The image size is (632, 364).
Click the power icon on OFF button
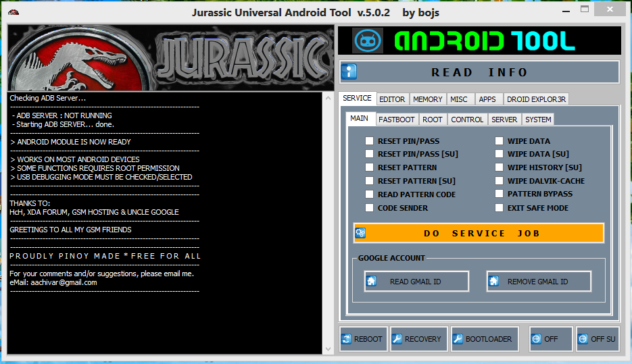click(x=536, y=339)
